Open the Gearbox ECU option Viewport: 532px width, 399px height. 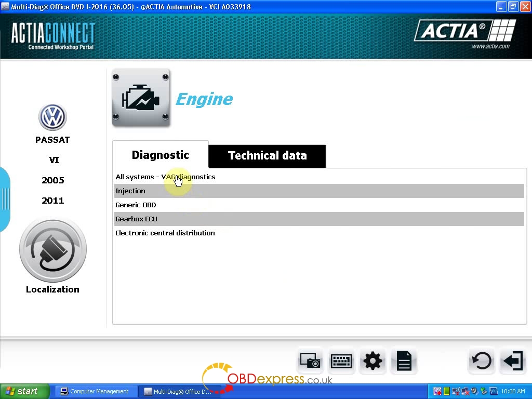coord(136,219)
